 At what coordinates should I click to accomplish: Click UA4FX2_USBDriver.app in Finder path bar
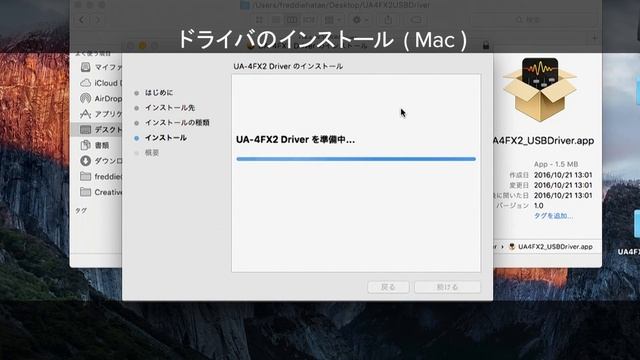(x=551, y=247)
